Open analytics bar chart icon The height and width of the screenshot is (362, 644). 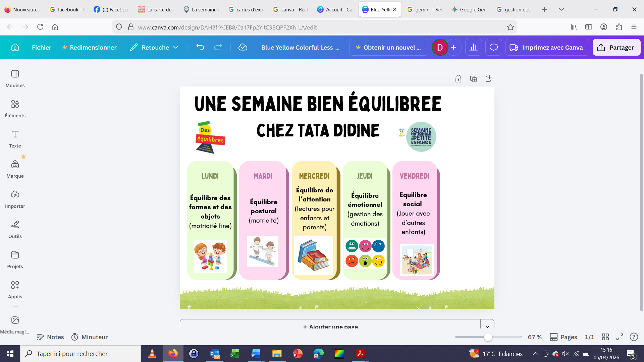(x=473, y=47)
